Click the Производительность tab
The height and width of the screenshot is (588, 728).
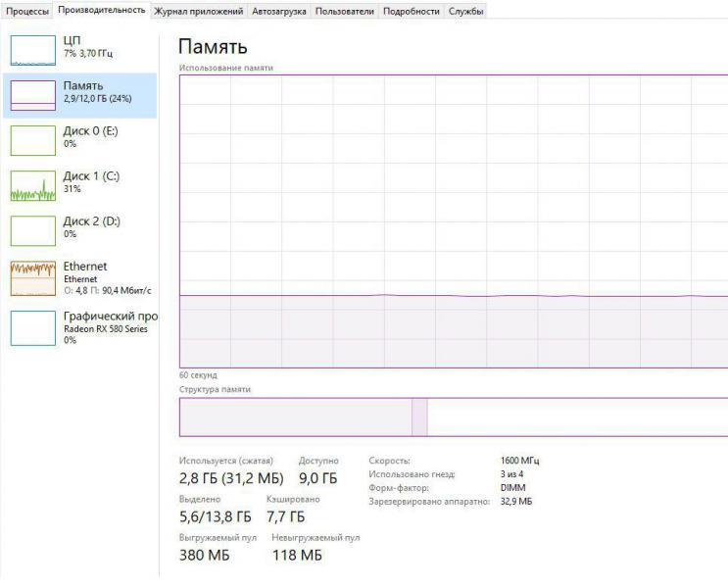102,11
